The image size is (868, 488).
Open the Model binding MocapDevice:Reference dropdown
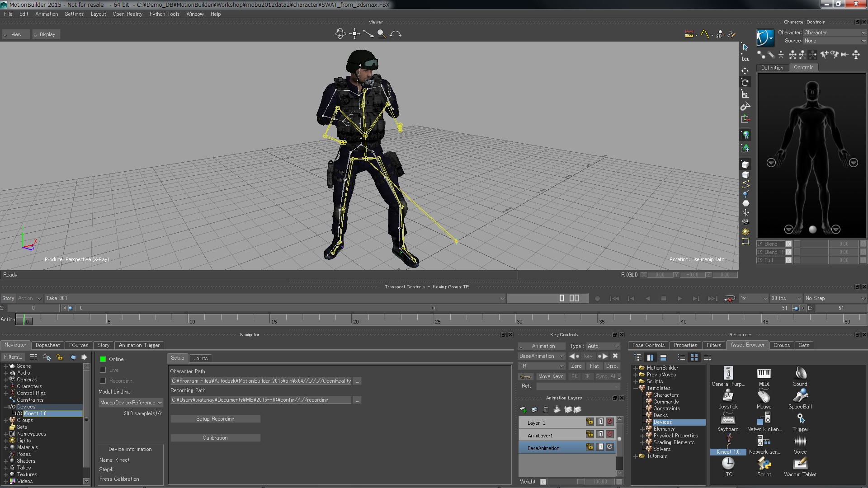(131, 403)
